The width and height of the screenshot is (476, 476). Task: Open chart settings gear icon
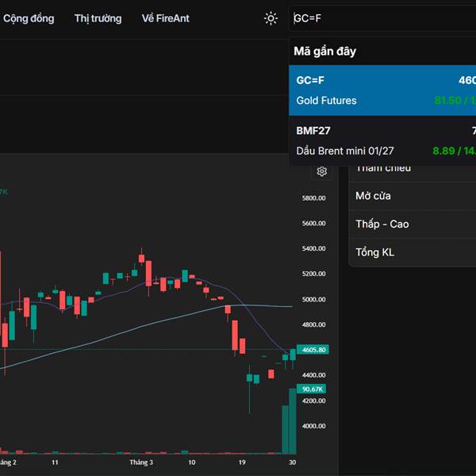click(x=322, y=171)
